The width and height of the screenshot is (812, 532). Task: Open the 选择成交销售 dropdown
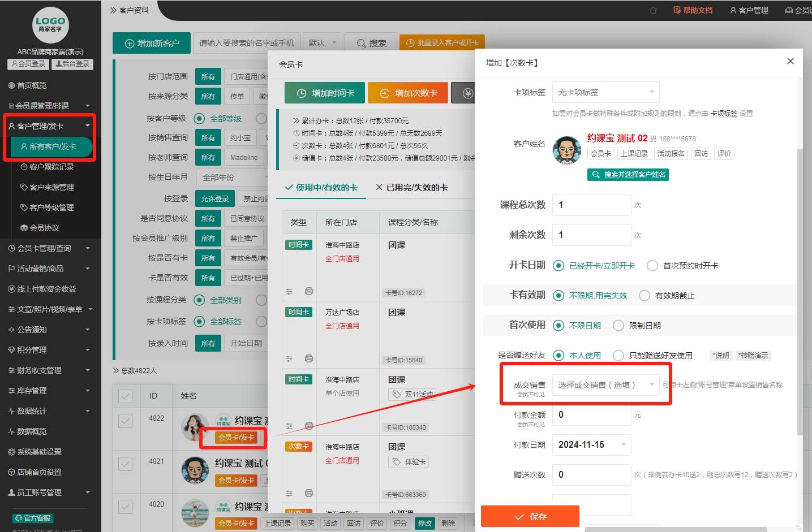point(605,385)
